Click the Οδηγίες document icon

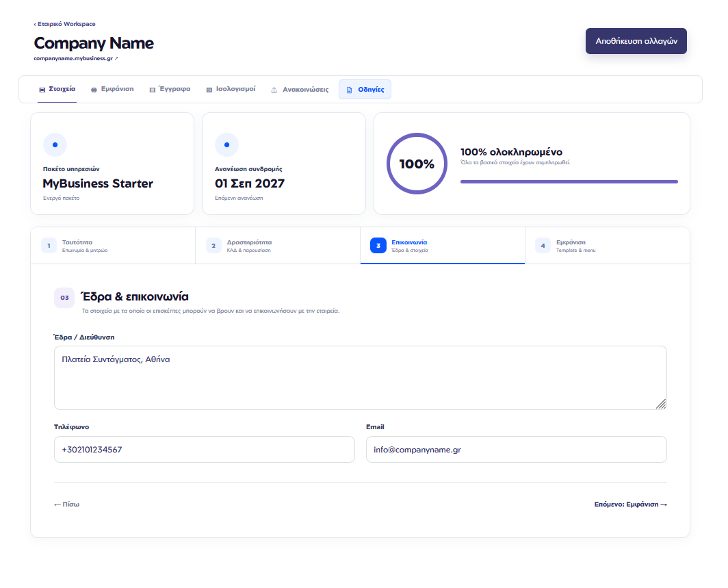point(350,90)
